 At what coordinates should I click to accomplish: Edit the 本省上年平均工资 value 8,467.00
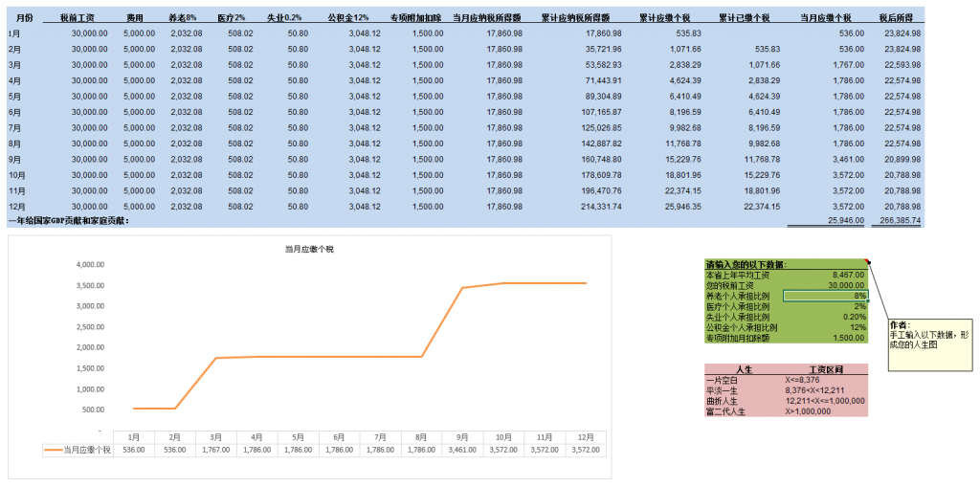pos(850,275)
